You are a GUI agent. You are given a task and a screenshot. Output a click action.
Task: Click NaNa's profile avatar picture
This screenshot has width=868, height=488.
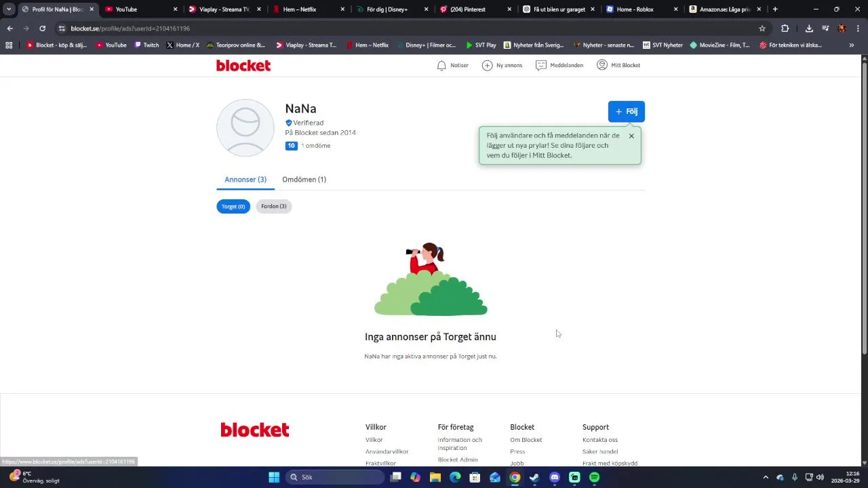(245, 127)
